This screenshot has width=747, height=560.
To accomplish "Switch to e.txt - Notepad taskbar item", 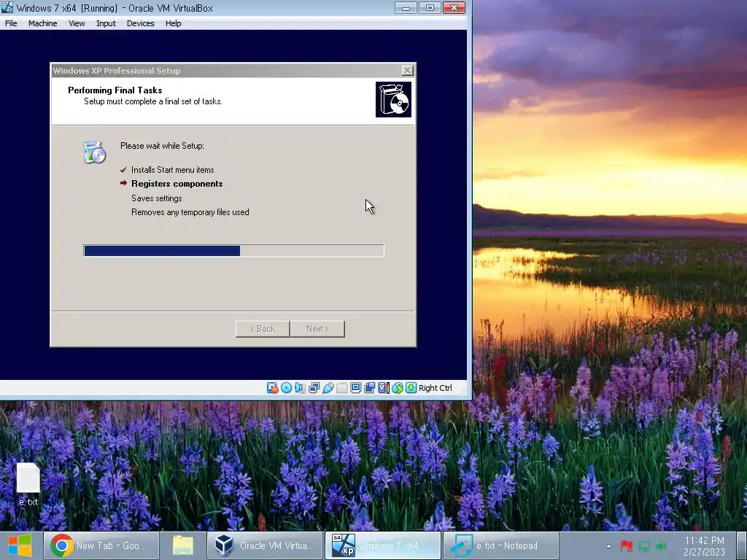I will [x=500, y=545].
